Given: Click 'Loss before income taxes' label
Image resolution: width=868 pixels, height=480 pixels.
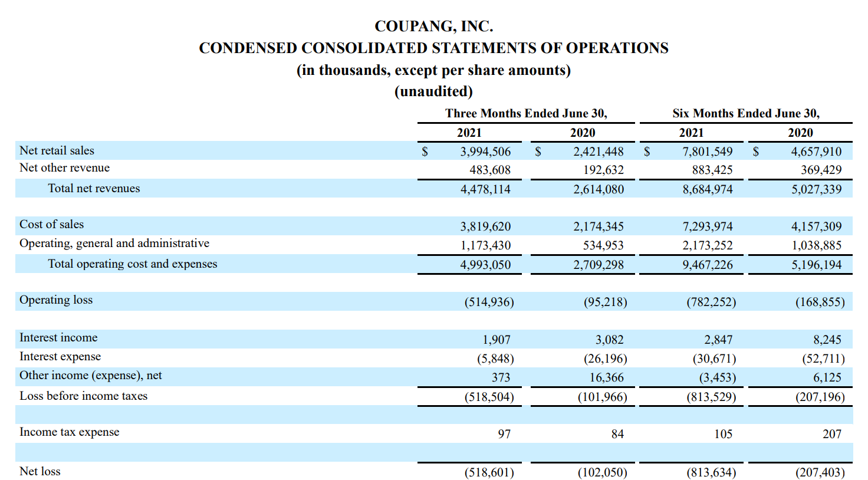Looking at the screenshot, I should click(x=84, y=396).
